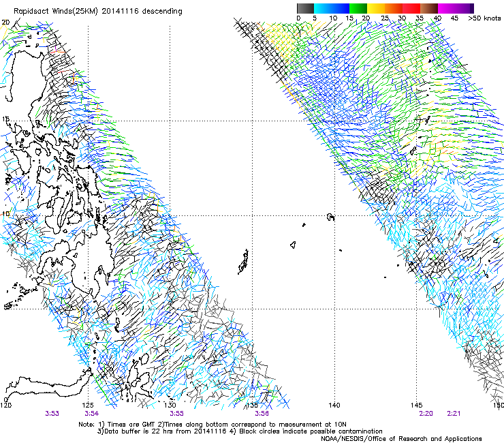Viewport: 504px width, 443px height.
Task: Click the '20' latitude label on left axis
Action: (5, 22)
